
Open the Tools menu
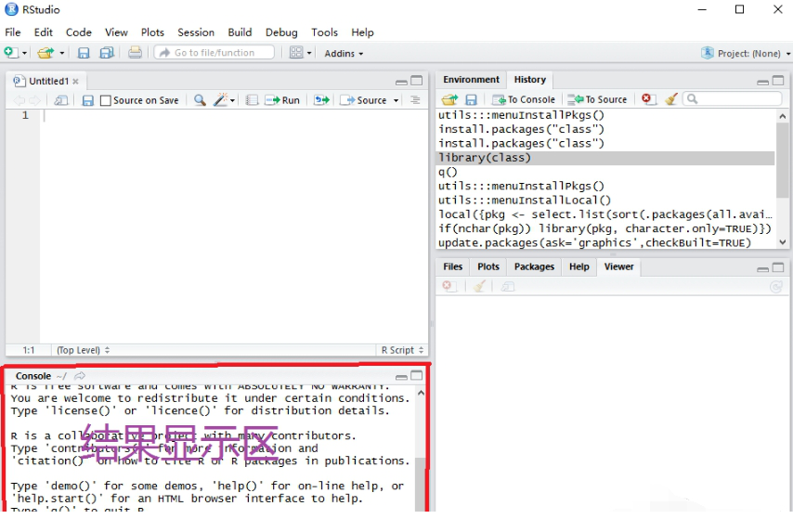coord(324,32)
